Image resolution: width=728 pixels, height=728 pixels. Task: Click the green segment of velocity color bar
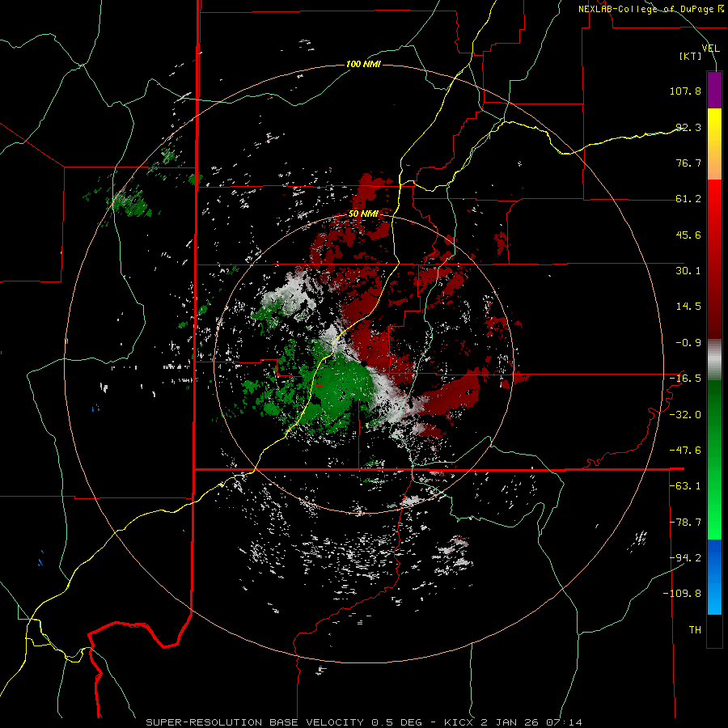click(714, 459)
